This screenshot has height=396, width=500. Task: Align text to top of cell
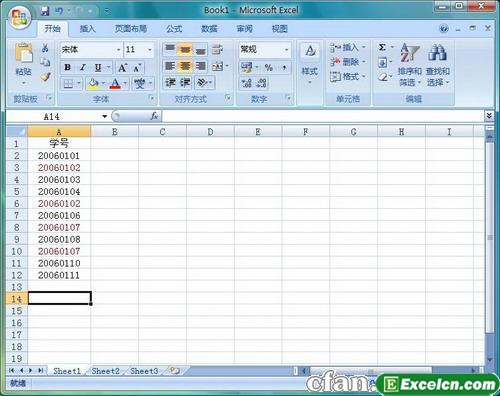click(170, 49)
